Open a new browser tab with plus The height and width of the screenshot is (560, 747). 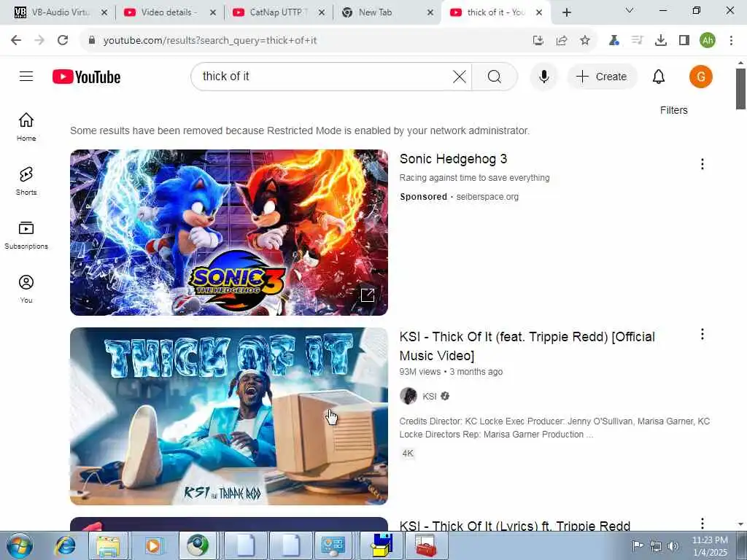click(566, 12)
